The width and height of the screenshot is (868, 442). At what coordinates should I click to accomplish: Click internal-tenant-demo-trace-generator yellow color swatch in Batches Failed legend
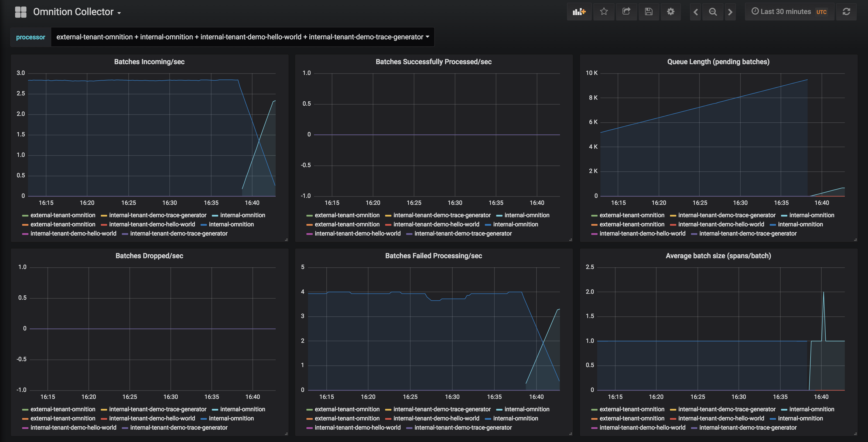click(x=388, y=410)
